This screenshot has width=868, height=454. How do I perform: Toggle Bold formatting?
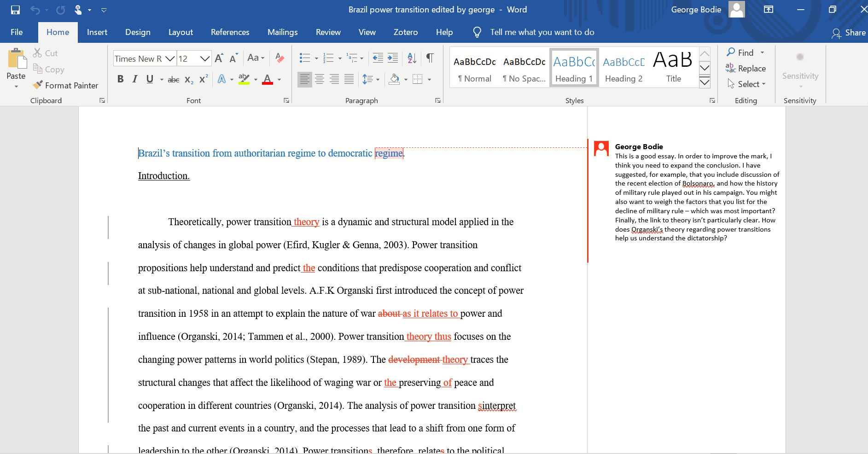pyautogui.click(x=120, y=79)
